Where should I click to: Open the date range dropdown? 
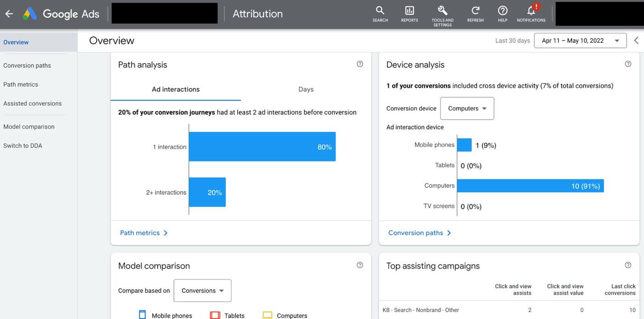click(580, 41)
